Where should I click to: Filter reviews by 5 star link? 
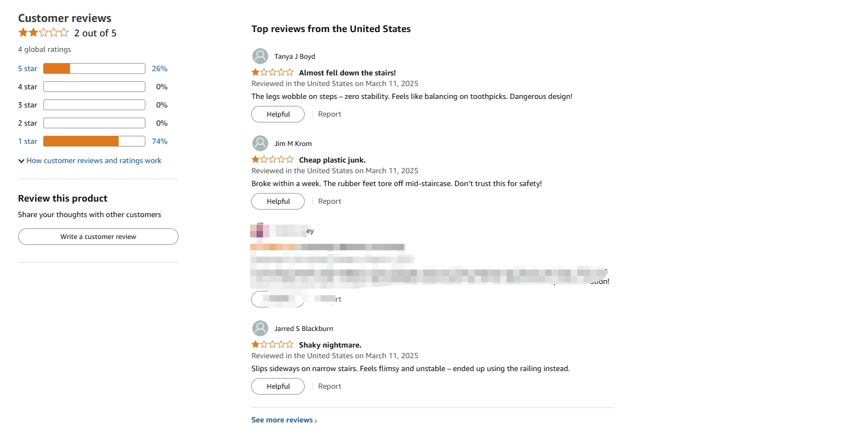pyautogui.click(x=28, y=68)
